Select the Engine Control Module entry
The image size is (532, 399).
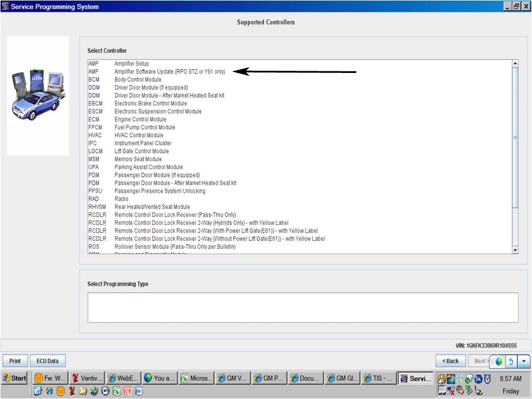coord(140,119)
